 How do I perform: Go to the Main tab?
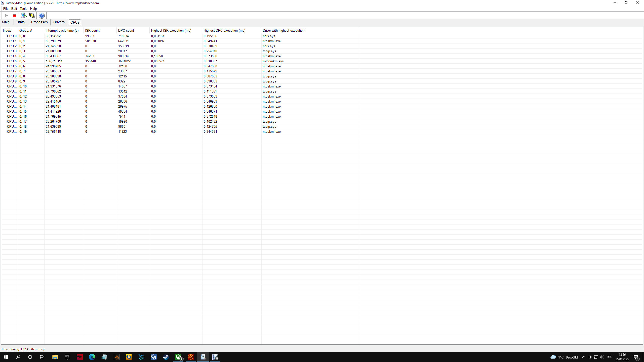point(6,22)
